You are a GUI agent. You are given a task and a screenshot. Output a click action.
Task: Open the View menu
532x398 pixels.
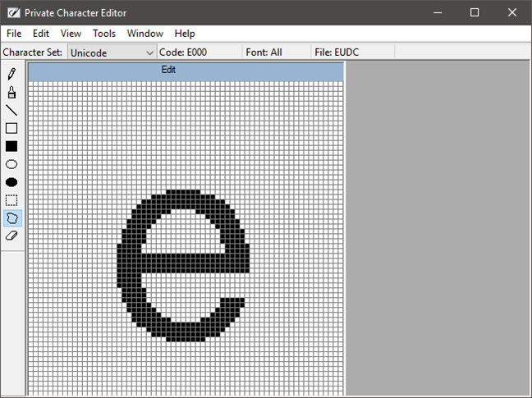(x=71, y=34)
